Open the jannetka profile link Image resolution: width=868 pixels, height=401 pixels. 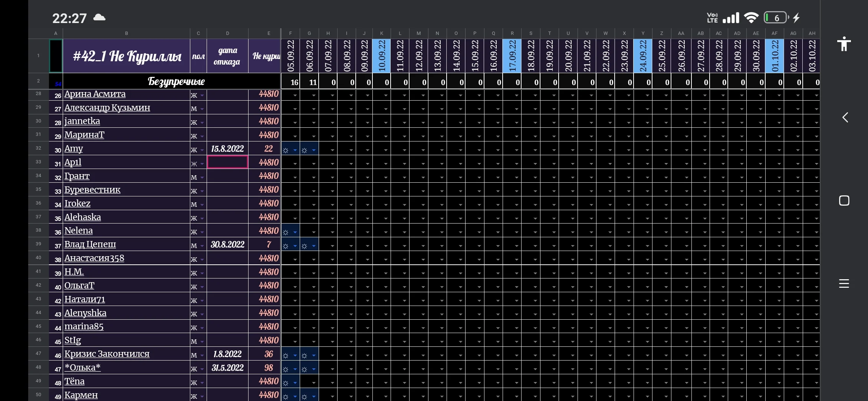pyautogui.click(x=82, y=121)
